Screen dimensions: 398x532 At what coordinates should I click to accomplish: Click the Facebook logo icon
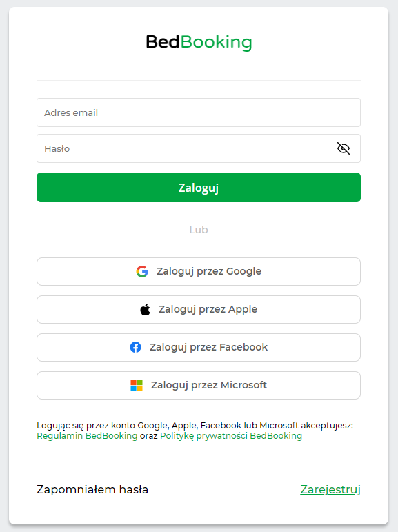[x=135, y=347]
